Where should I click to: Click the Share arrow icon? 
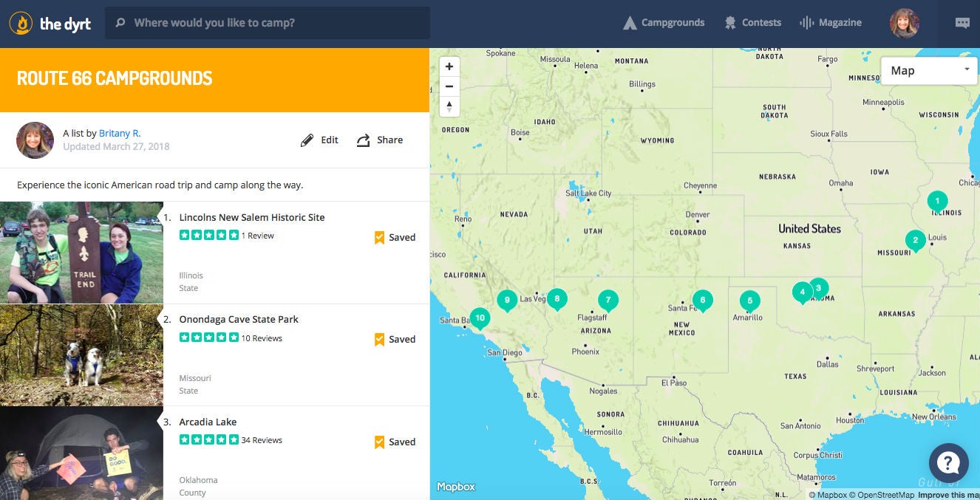pyautogui.click(x=363, y=140)
